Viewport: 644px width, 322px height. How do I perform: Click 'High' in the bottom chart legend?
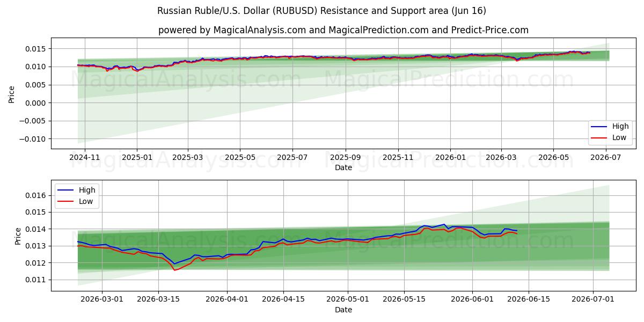(87, 190)
